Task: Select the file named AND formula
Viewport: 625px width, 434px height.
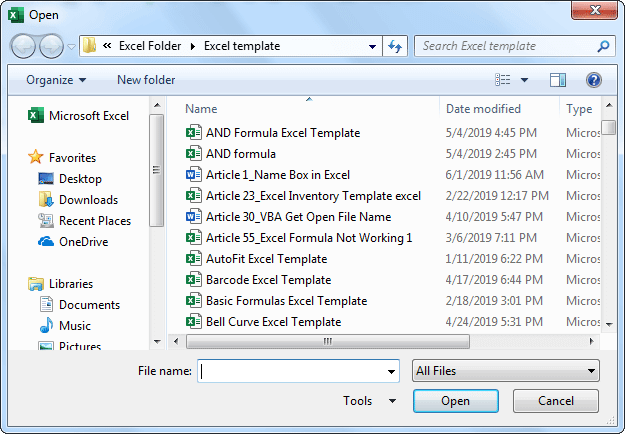Action: 231,154
